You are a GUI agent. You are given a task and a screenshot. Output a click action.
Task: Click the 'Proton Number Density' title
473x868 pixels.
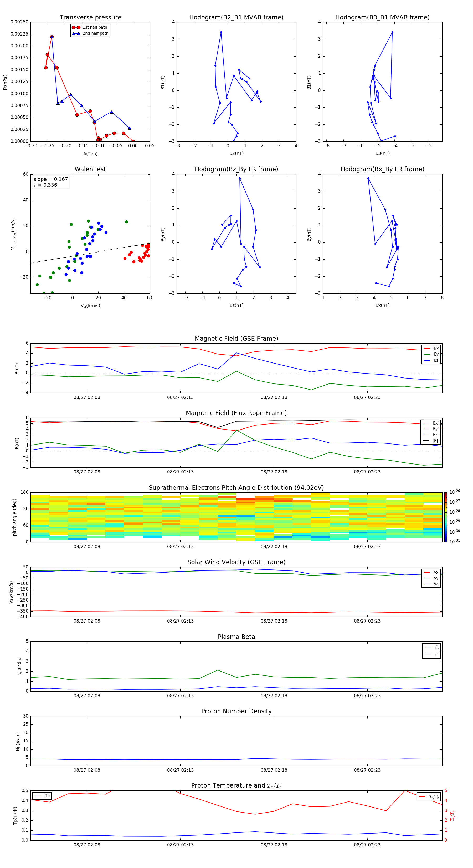[236, 711]
